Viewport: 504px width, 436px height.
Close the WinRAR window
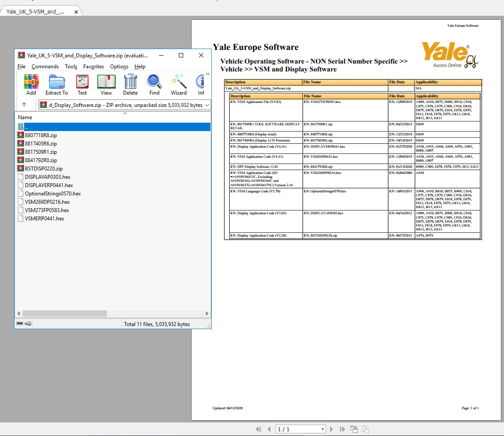pos(201,55)
